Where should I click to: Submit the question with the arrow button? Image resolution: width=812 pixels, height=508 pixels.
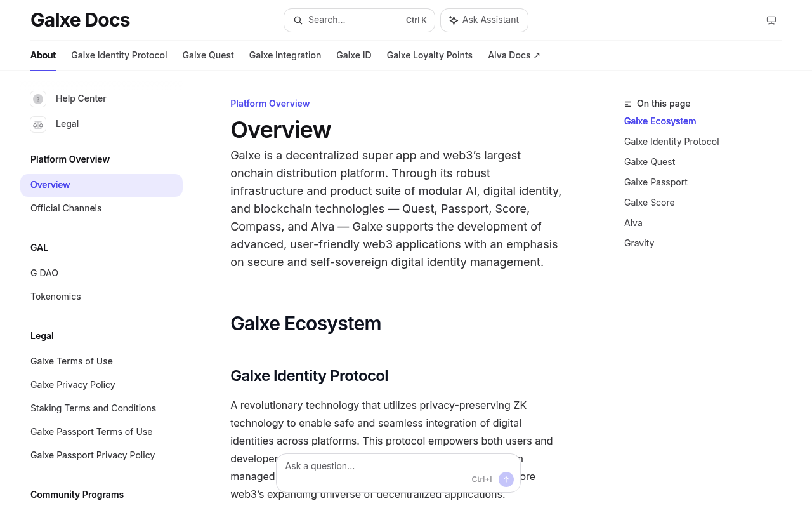(x=506, y=479)
